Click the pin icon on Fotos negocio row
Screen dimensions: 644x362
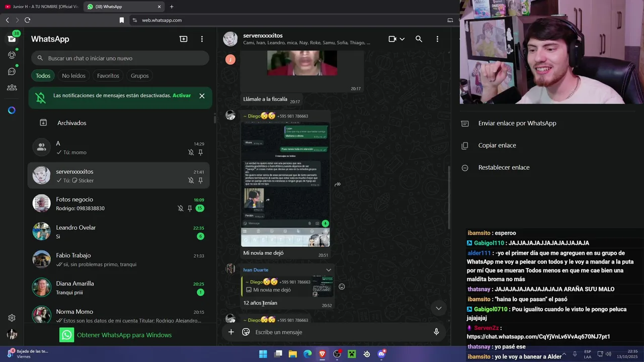coord(190,208)
